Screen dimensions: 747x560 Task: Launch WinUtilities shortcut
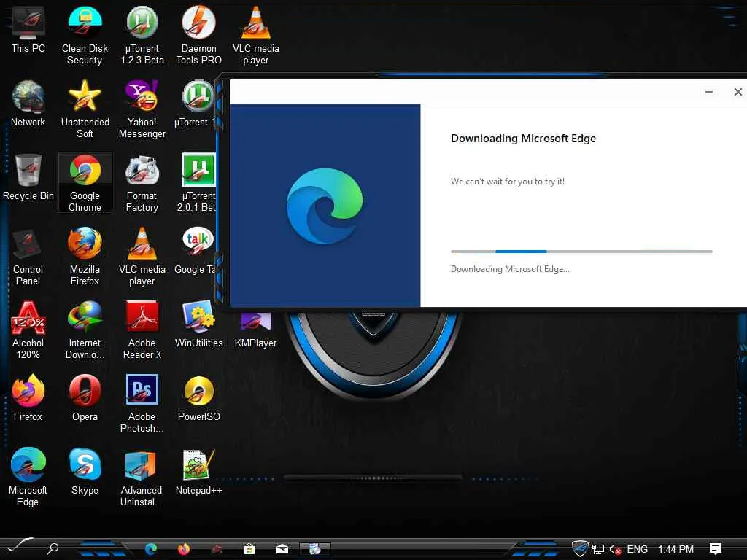pyautogui.click(x=198, y=324)
